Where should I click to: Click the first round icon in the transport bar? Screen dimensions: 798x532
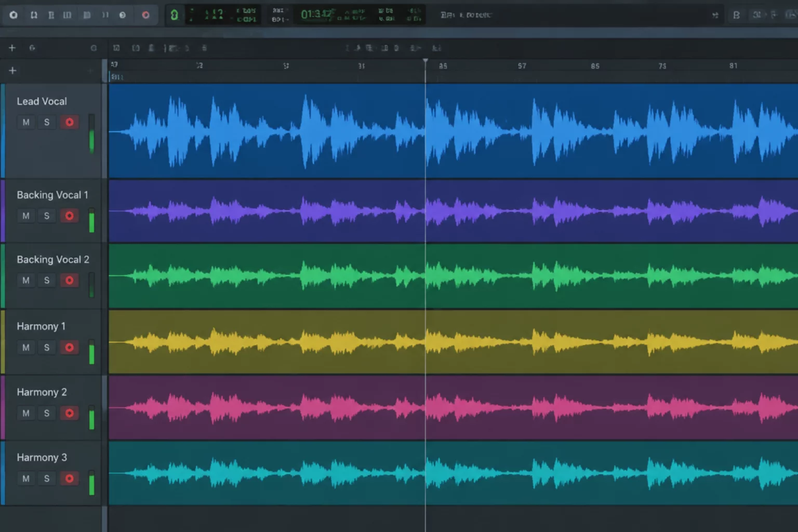[14, 15]
